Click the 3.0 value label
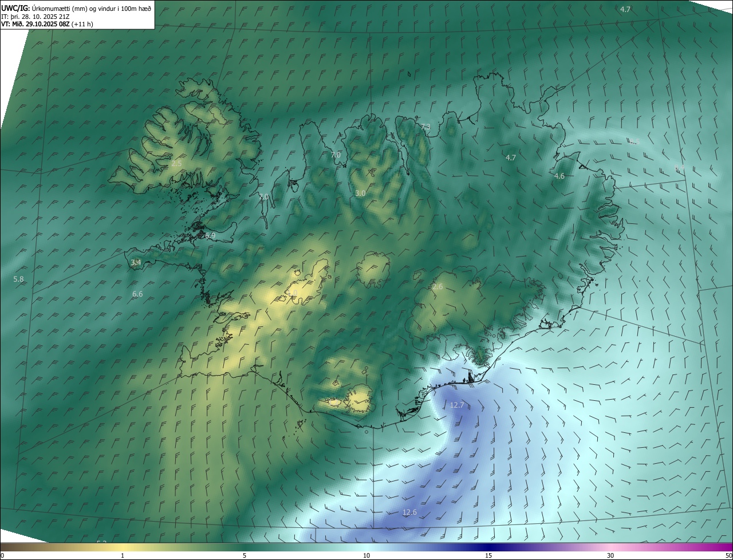 [360, 194]
